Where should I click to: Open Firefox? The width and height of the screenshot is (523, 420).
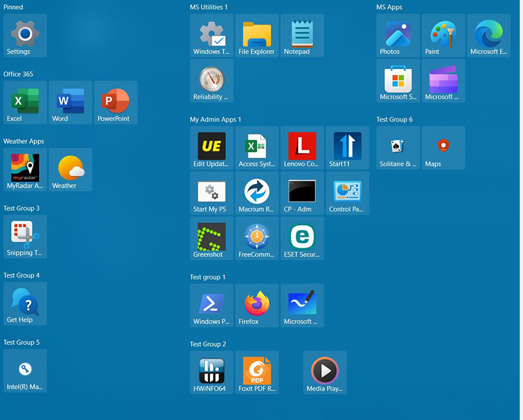point(257,306)
